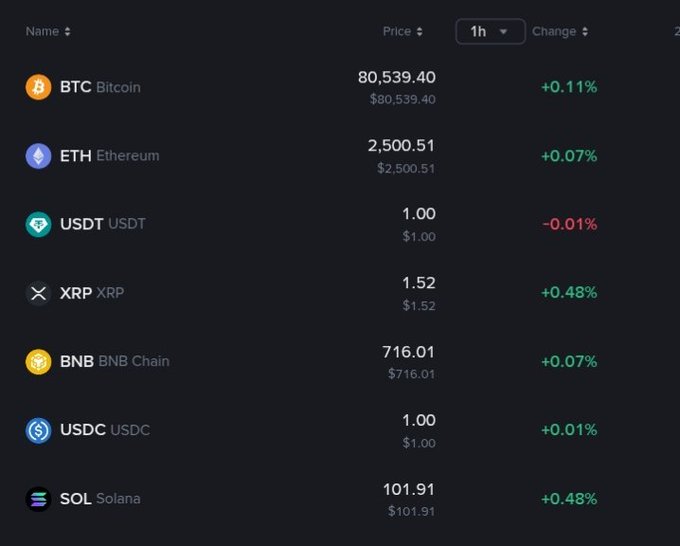
Task: Select the $2,500.51 USD subvalue
Action: [406, 168]
